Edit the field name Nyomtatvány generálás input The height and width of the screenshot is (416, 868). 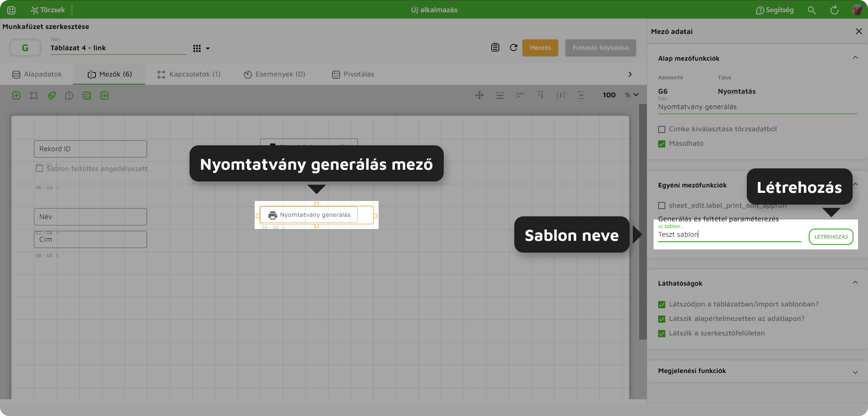758,107
